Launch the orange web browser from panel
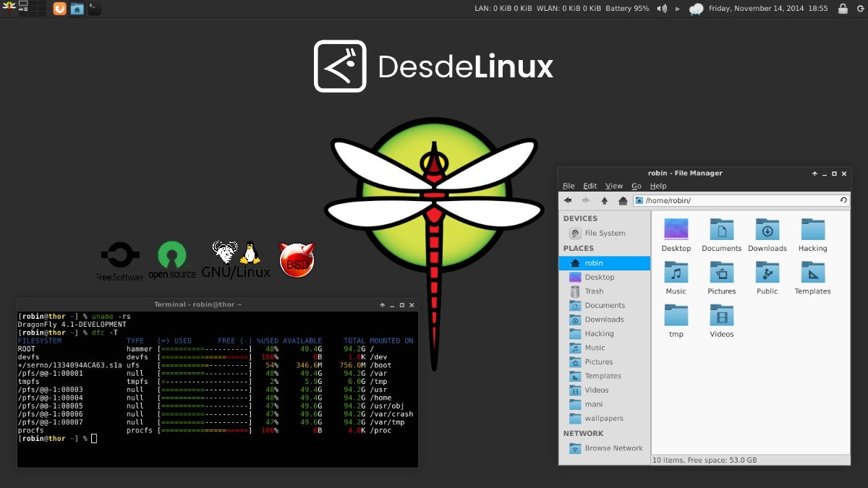 (x=59, y=9)
